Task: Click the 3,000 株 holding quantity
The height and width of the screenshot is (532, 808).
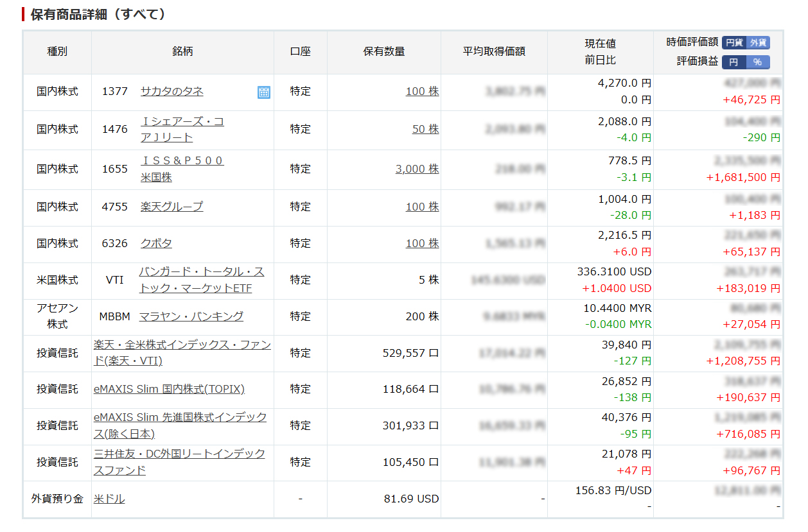Action: [417, 169]
